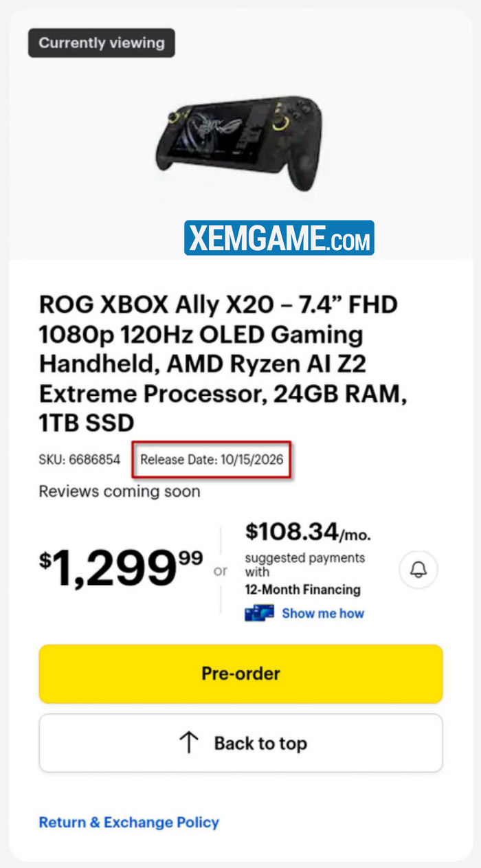Click the Currently viewing badge
This screenshot has width=481, height=868.
tap(102, 43)
